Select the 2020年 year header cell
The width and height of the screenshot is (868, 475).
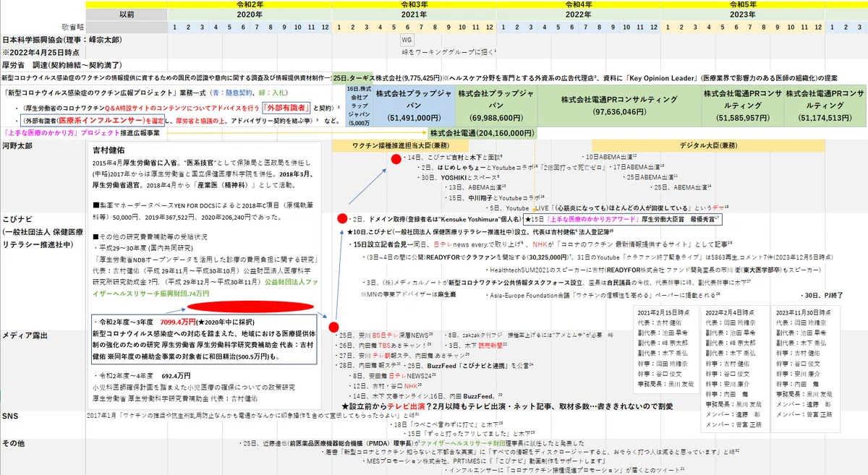click(250, 14)
